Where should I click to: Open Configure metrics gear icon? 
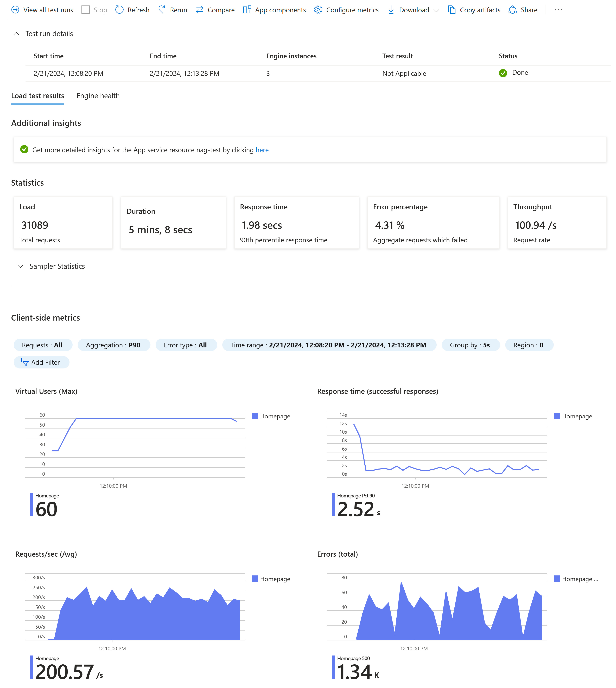click(x=318, y=10)
